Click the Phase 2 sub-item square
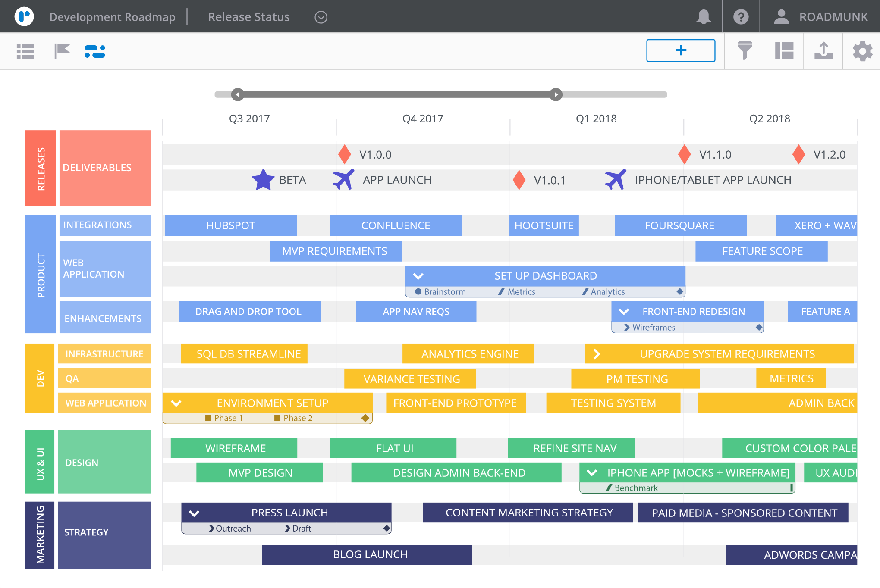This screenshot has width=880, height=588. [277, 418]
